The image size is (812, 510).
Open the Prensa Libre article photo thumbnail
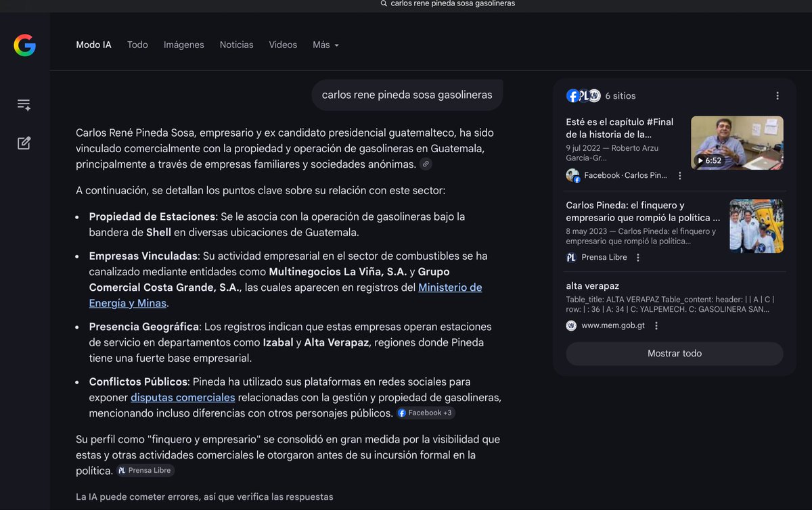[x=757, y=226]
